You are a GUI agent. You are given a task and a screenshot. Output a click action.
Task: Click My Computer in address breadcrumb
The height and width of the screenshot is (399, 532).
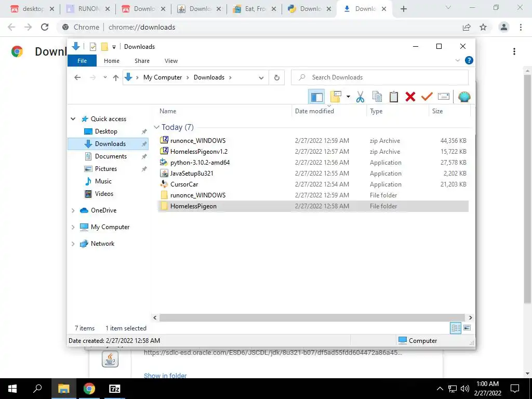pos(163,77)
